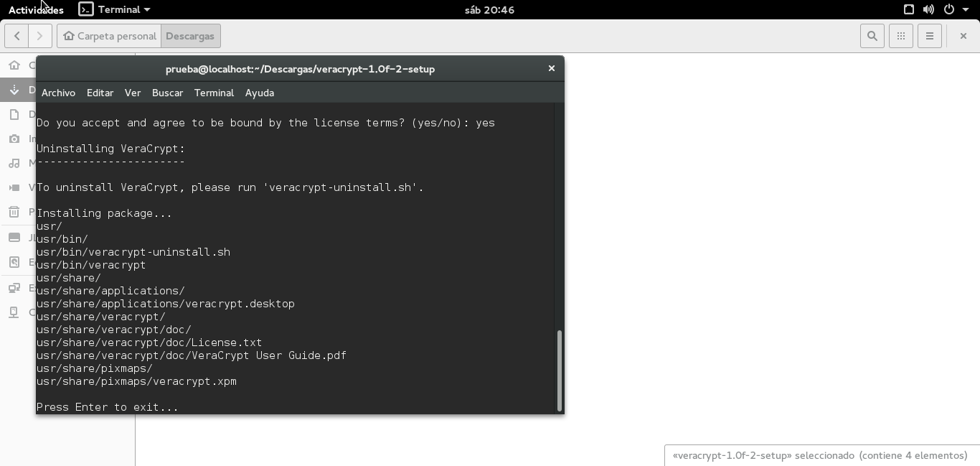Open the Terminal app menu in top bar
This screenshot has width=980, height=466.
114,10
